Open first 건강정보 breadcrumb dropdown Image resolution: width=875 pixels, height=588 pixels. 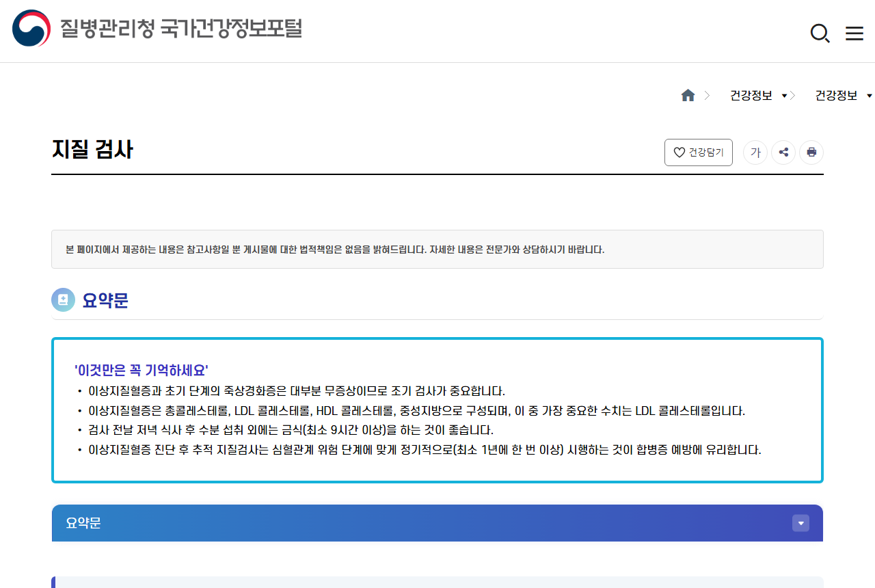[x=759, y=96]
